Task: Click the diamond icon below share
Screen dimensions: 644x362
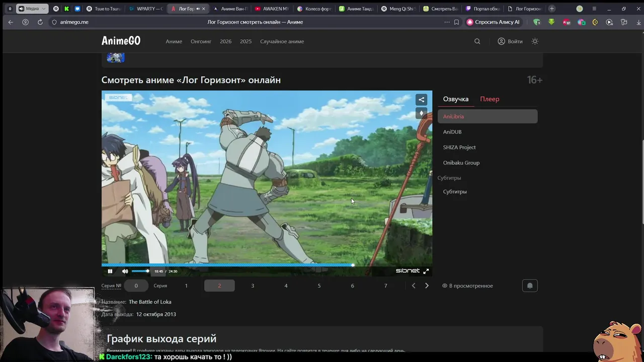Action: (x=422, y=113)
